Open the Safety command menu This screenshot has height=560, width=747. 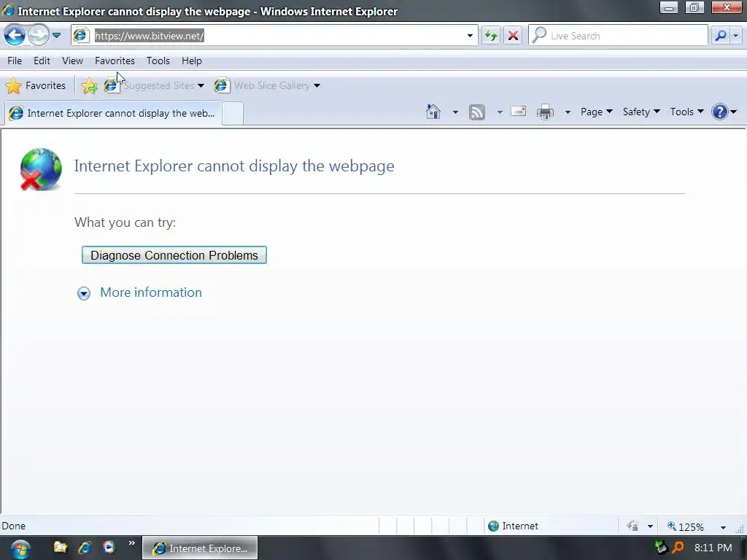click(x=641, y=112)
